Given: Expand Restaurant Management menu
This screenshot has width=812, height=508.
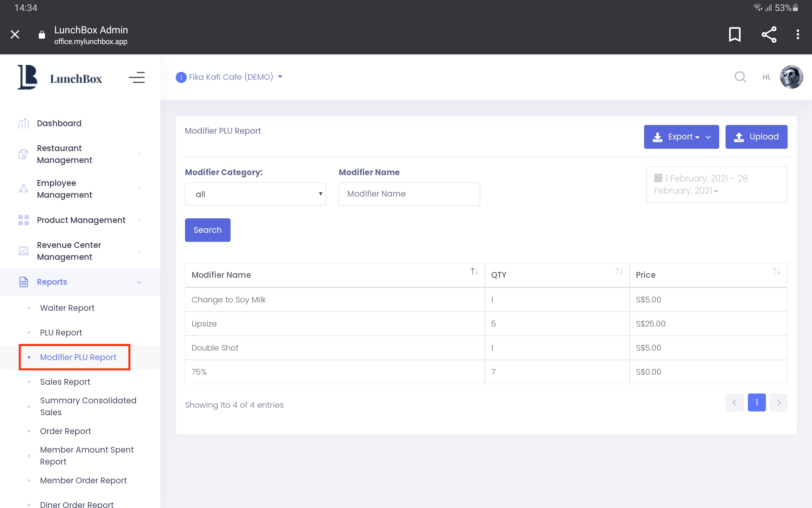Looking at the screenshot, I should pos(80,154).
